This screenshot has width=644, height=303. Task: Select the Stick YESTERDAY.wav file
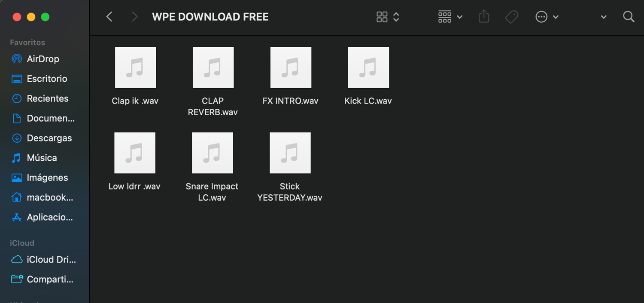[290, 167]
